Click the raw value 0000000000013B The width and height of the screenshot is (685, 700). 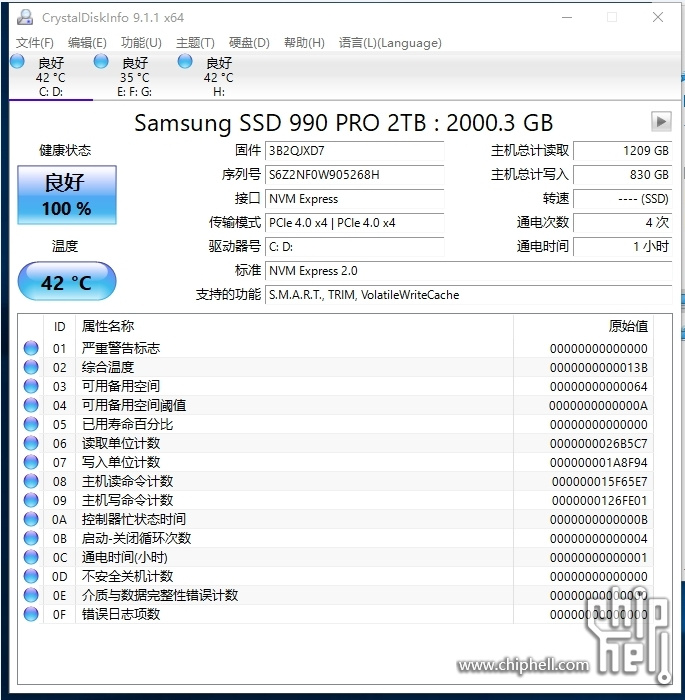[598, 368]
